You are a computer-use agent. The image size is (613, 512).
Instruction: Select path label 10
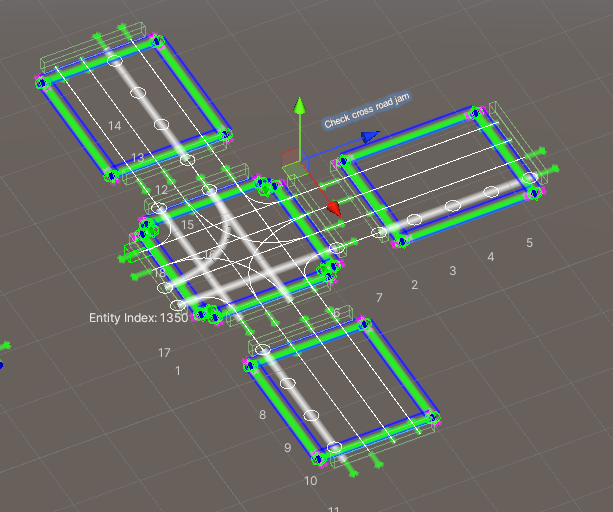[x=310, y=481]
